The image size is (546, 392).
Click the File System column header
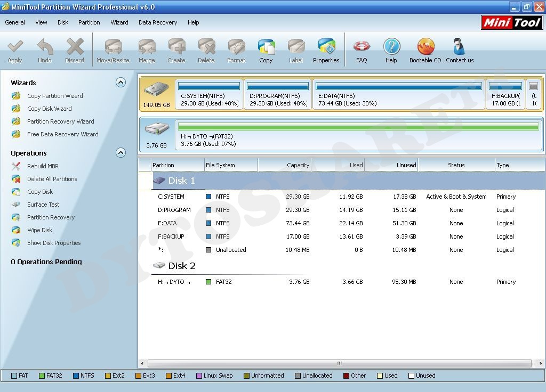231,165
